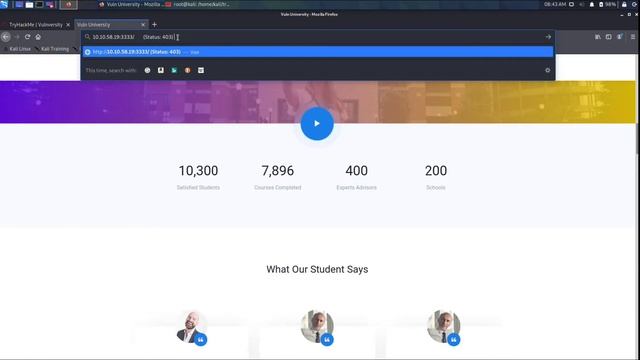The width and height of the screenshot is (640, 360).
Task: Open the Kali applications menu icon
Action: point(4,4)
